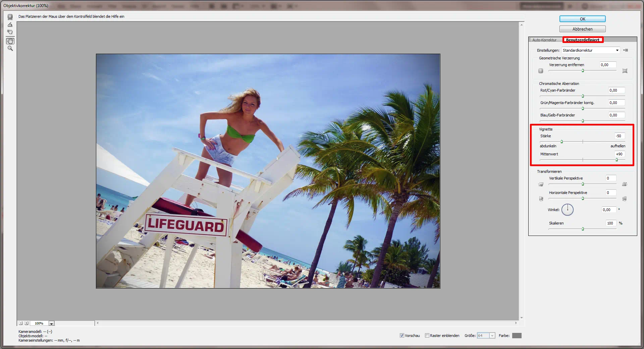Open the 100% zoom level dropdown
Image resolution: width=644 pixels, height=349 pixels.
(51, 323)
